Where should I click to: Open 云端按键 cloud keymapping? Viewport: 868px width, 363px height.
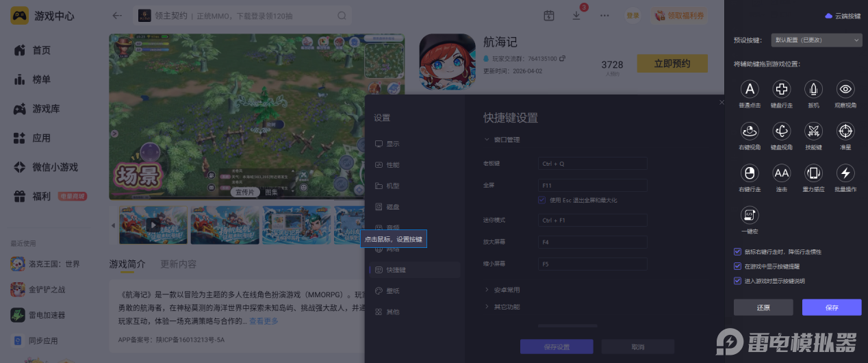pos(843,16)
